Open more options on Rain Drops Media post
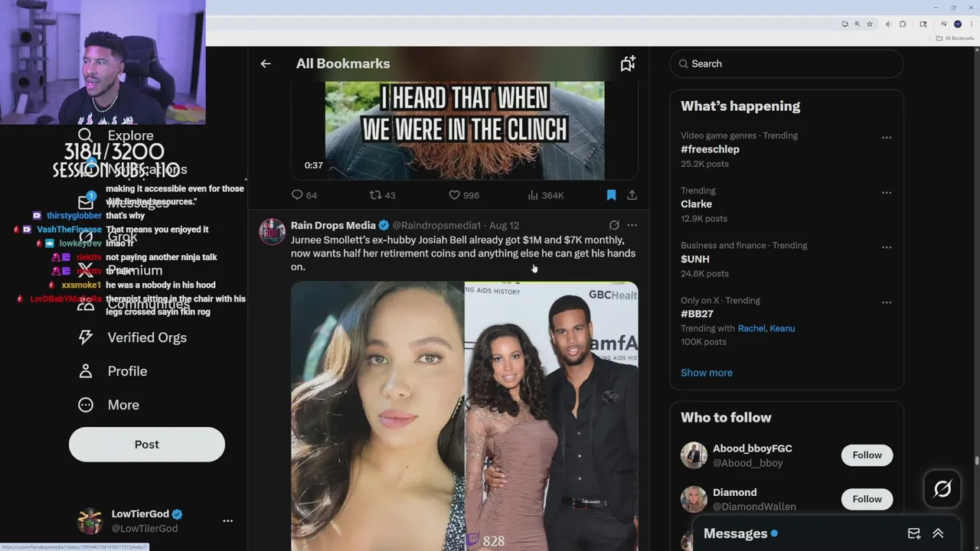Viewport: 980px width, 551px height. pyautogui.click(x=632, y=225)
